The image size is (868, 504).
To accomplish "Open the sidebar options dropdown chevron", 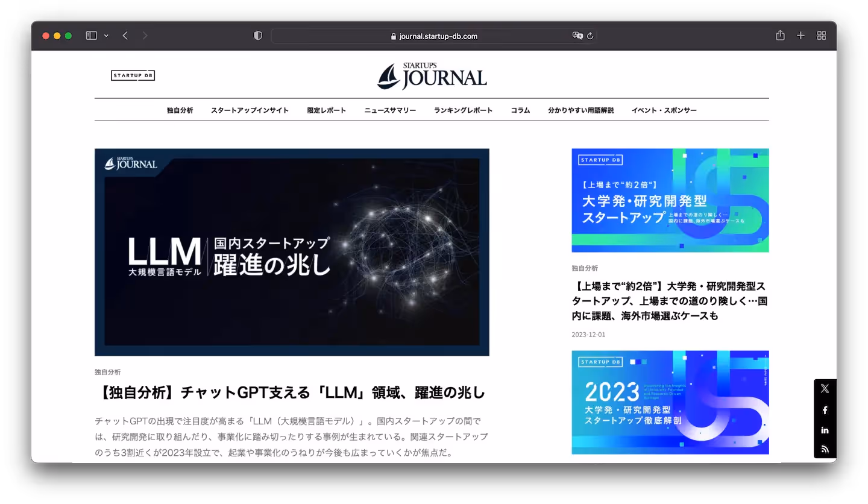I will click(106, 36).
